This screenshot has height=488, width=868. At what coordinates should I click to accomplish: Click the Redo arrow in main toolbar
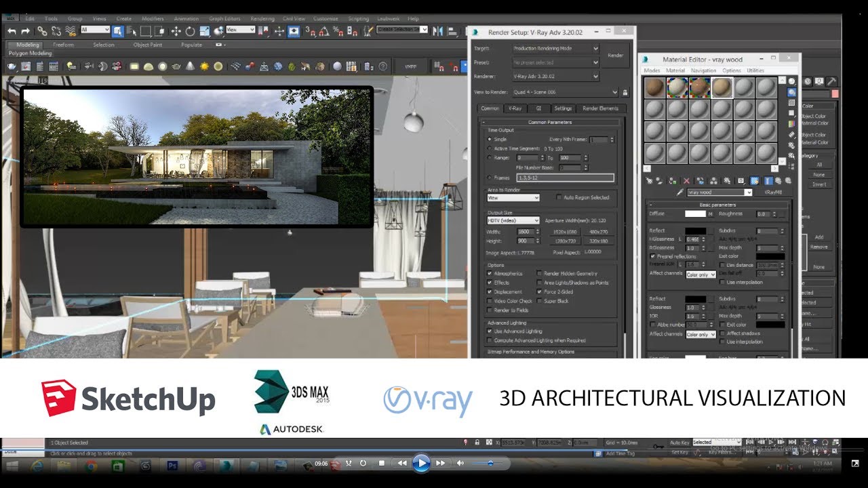click(26, 30)
